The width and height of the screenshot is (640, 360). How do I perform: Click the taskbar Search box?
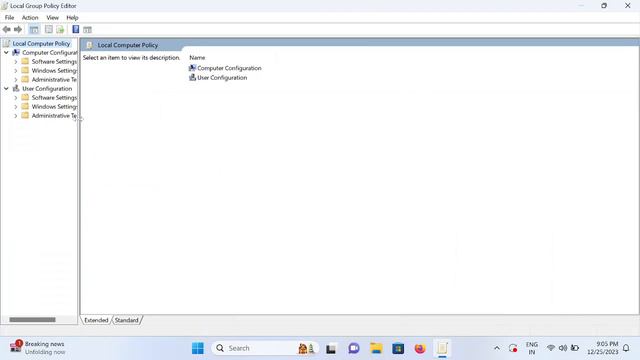264,348
